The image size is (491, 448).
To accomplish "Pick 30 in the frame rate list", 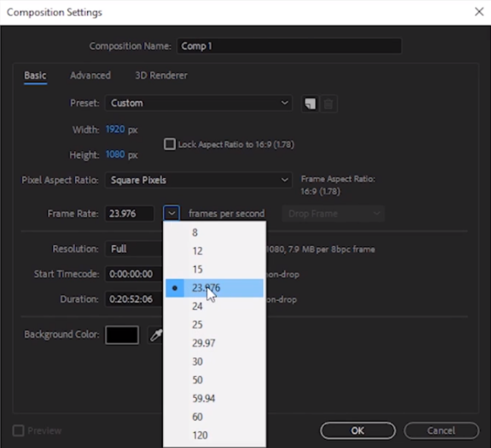I will (214, 362).
